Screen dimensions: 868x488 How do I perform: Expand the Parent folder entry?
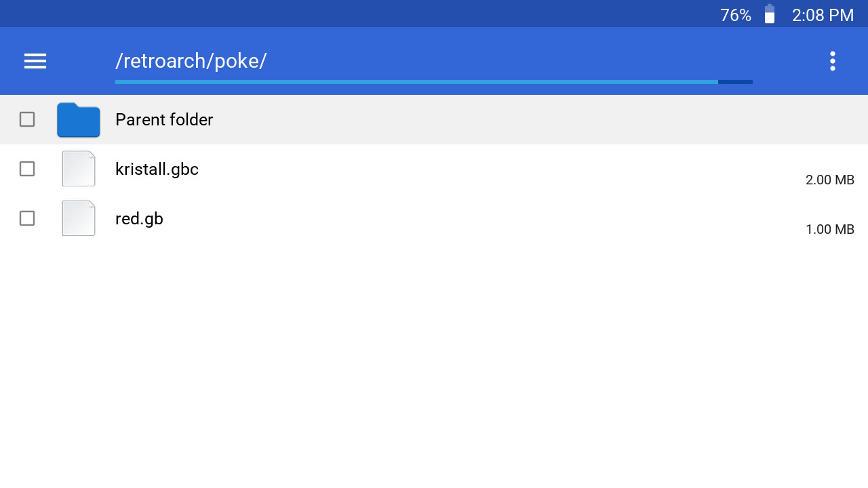coord(164,119)
